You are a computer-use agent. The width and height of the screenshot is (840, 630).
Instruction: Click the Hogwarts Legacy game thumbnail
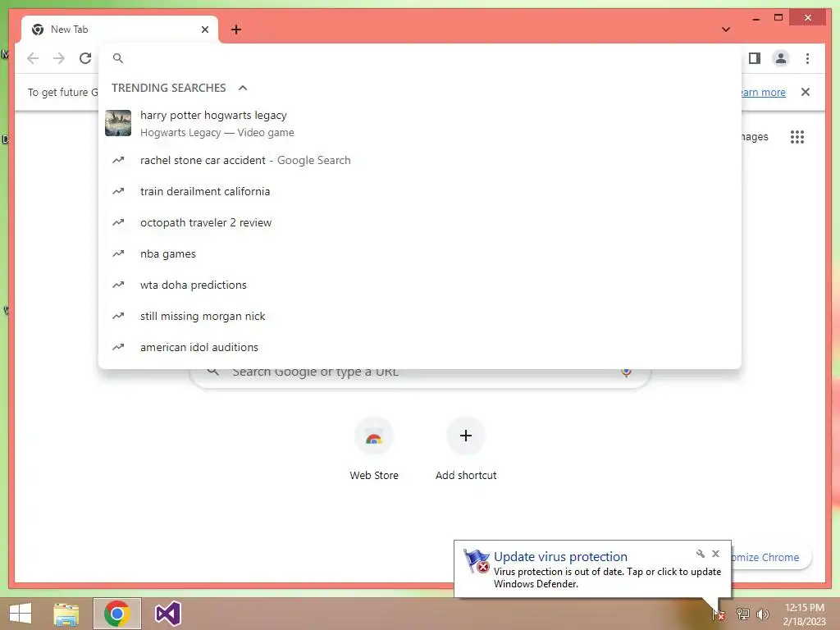pos(118,123)
